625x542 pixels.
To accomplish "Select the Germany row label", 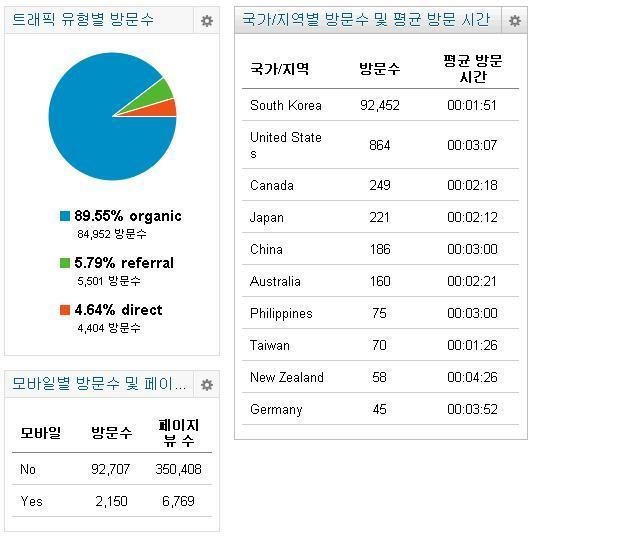I will (x=276, y=410).
